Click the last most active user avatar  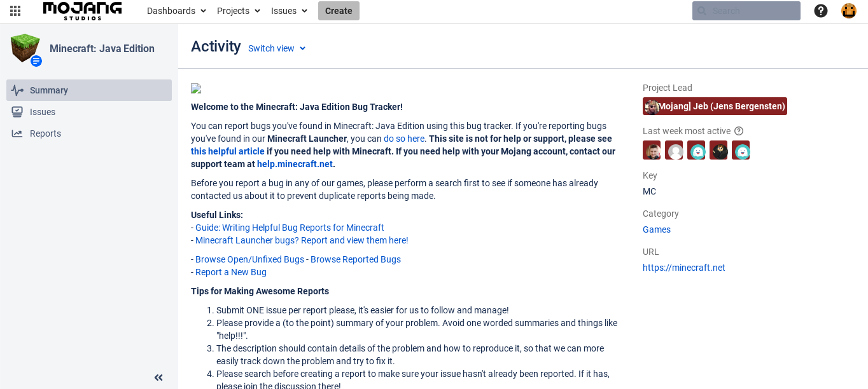[x=741, y=150]
